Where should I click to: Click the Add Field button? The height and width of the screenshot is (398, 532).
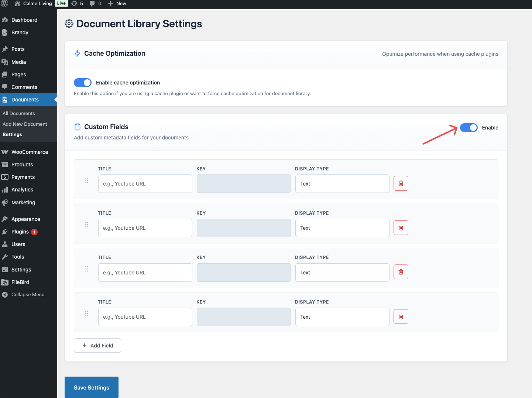pyautogui.click(x=97, y=346)
